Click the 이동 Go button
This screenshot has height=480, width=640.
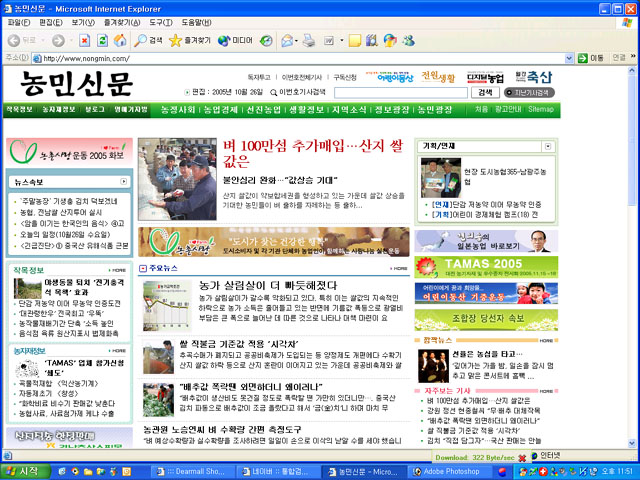coord(591,58)
